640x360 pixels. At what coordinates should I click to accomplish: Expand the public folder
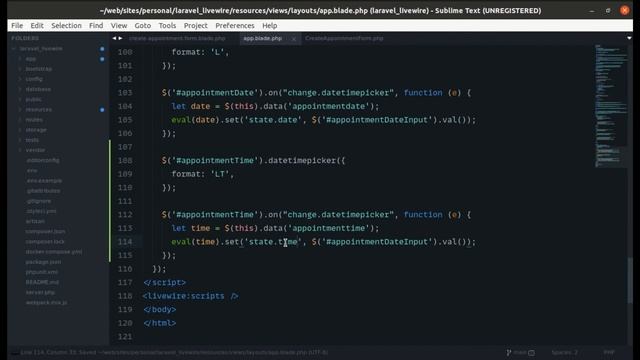click(20, 99)
